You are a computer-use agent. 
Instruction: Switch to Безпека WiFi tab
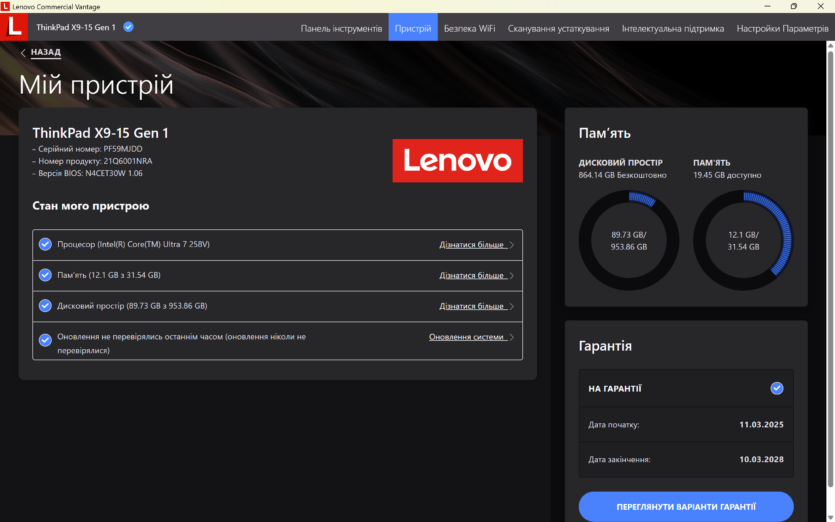(x=469, y=28)
